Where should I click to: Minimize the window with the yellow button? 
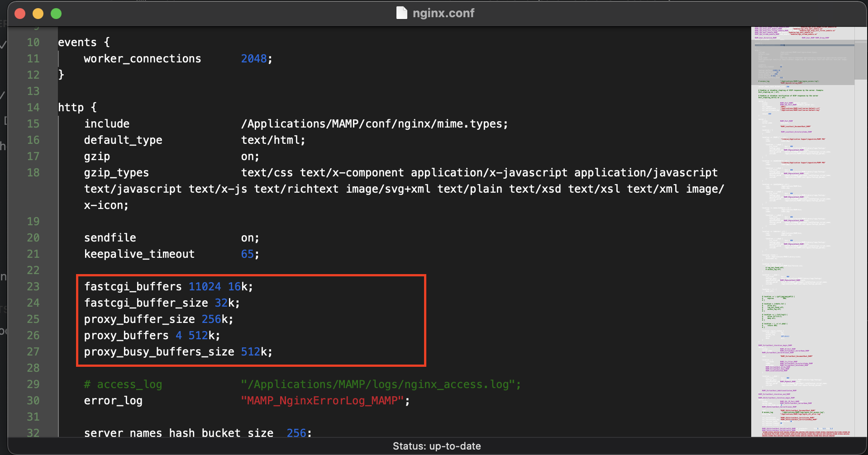[38, 14]
